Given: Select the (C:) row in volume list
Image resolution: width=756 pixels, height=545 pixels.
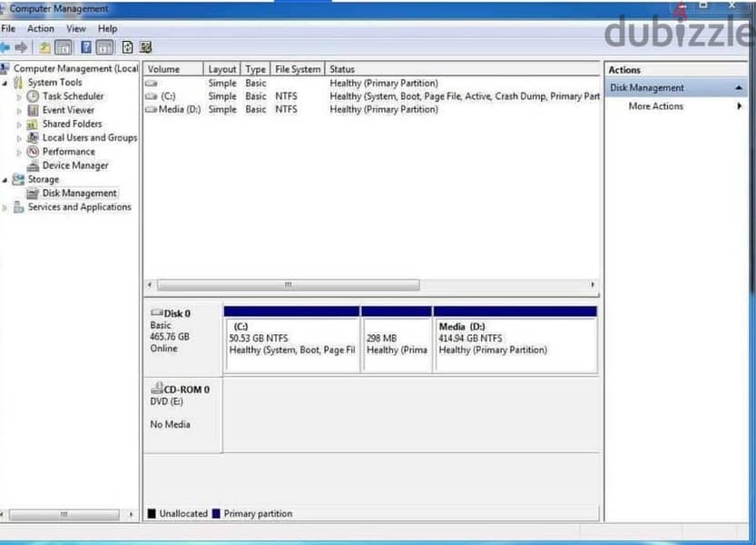Looking at the screenshot, I should click(372, 96).
